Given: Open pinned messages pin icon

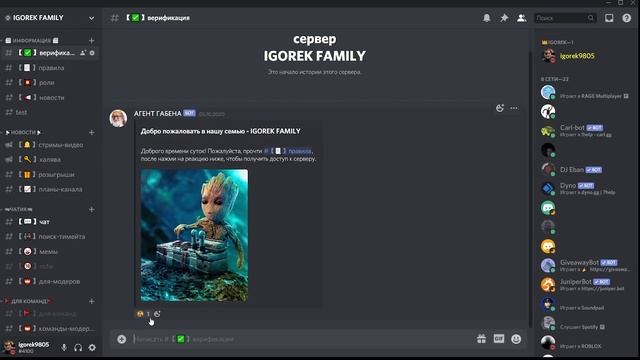Looking at the screenshot, I should (504, 18).
